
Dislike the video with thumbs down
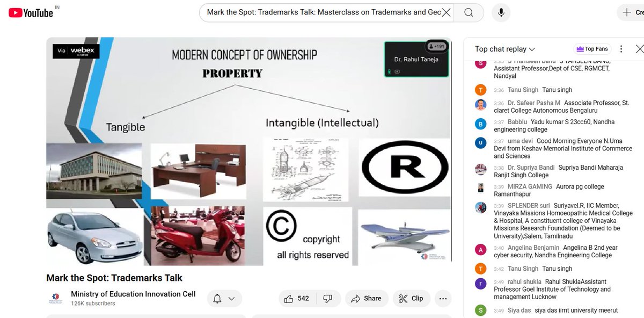(x=328, y=299)
